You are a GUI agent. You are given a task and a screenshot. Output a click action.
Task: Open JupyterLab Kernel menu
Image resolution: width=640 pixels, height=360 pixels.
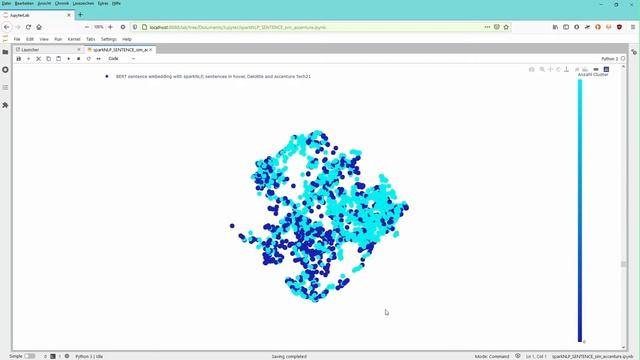[x=74, y=39]
